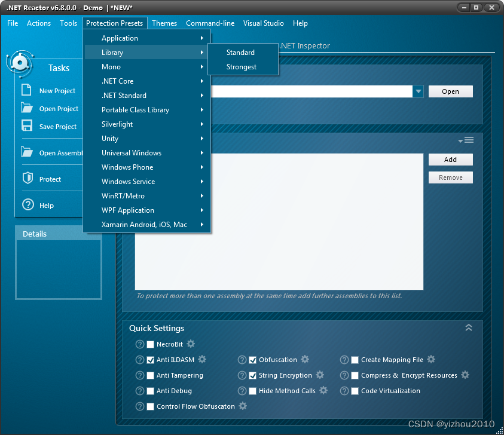Show help for Anti Debug option

pyautogui.click(x=140, y=391)
